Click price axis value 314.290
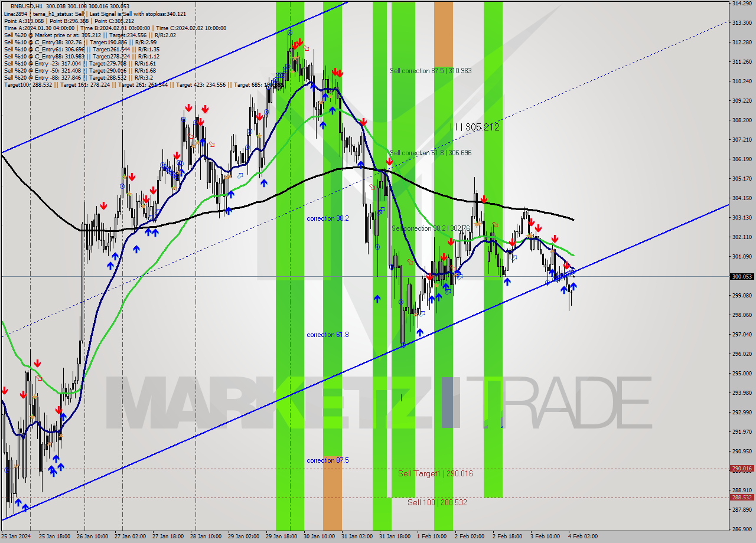Screen dimensions: 756x543 pyautogui.click(x=742, y=4)
